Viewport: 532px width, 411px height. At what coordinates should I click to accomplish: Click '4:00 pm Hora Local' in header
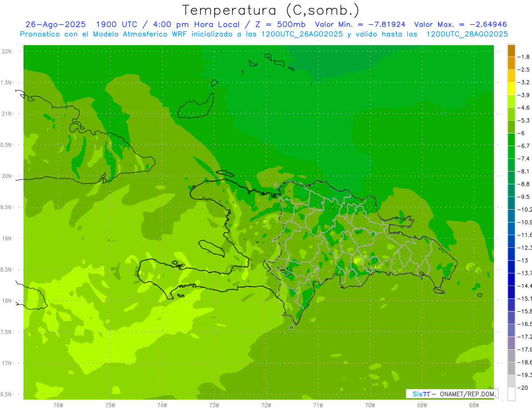point(196,24)
